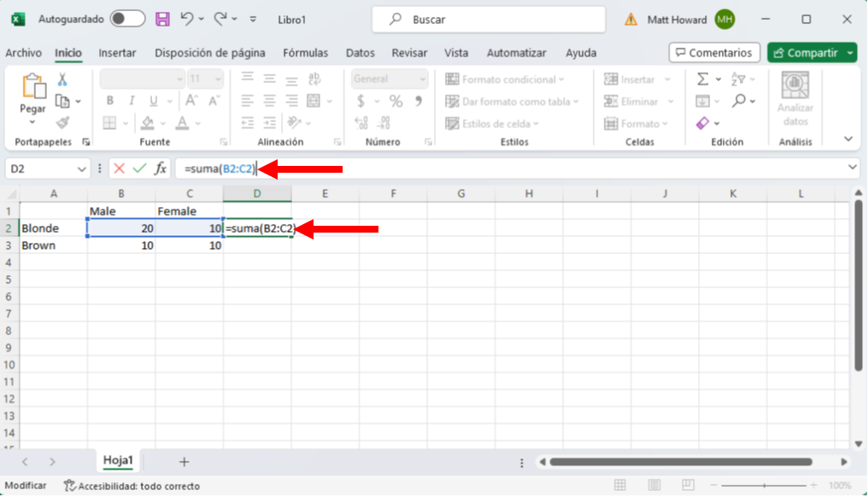
Task: Confirm formula with the checkmark icon
Action: click(139, 168)
